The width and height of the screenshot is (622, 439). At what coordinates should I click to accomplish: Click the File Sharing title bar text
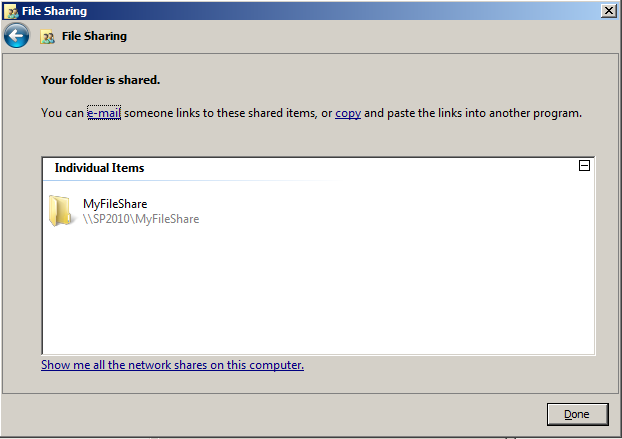coord(54,11)
